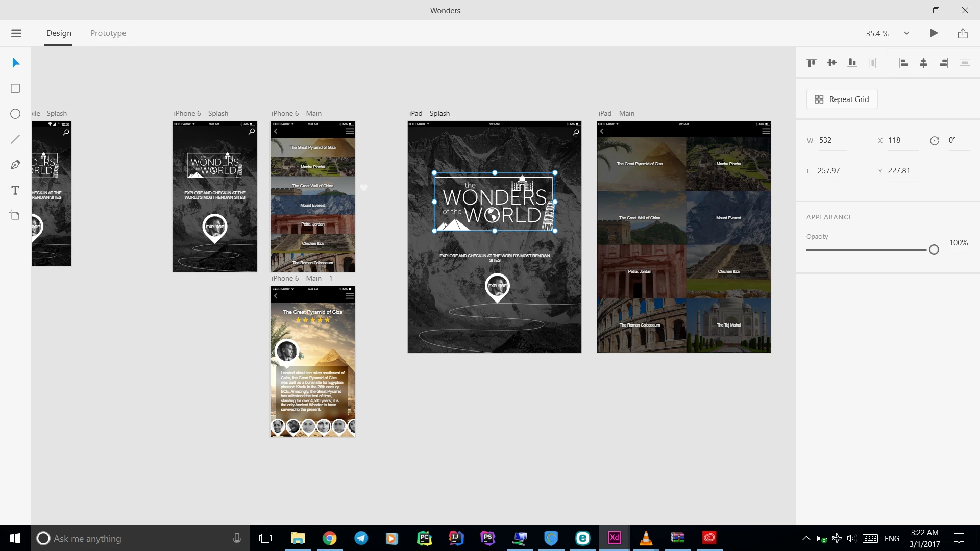Select the Pen tool
This screenshot has width=980, height=551.
[x=15, y=165]
